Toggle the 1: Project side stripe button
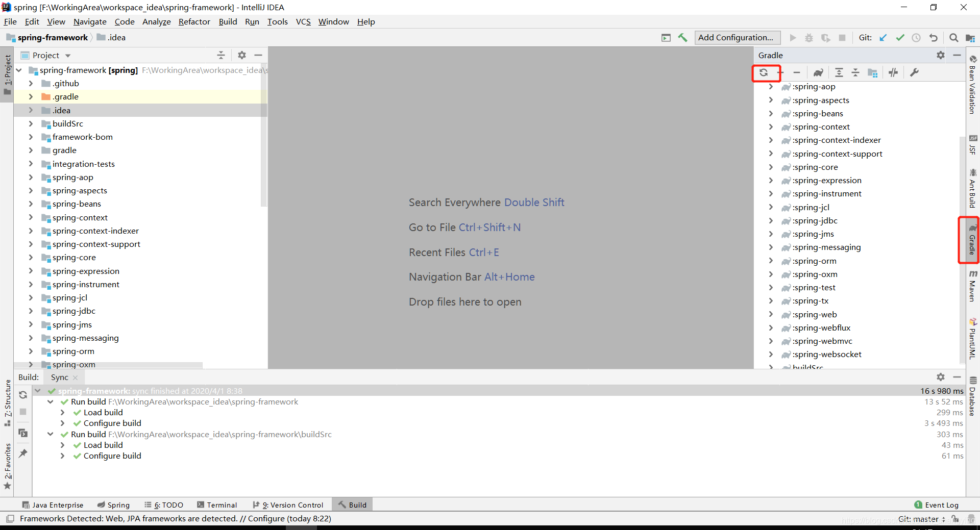 pyautogui.click(x=7, y=74)
